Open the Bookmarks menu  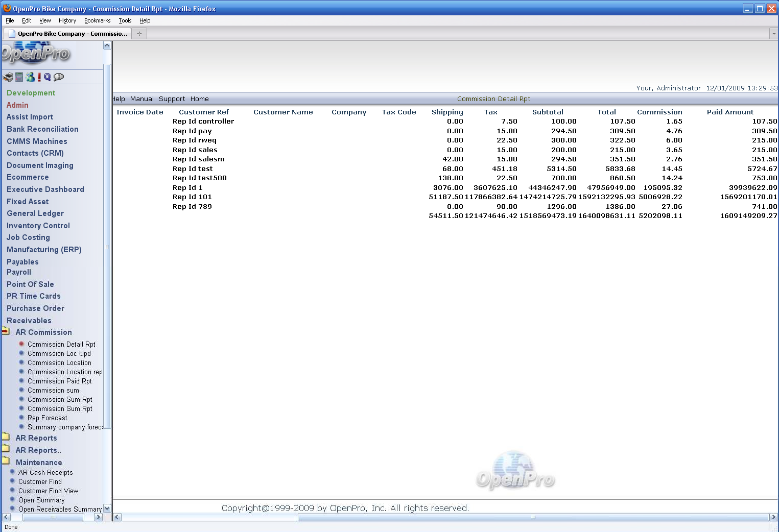coord(97,20)
